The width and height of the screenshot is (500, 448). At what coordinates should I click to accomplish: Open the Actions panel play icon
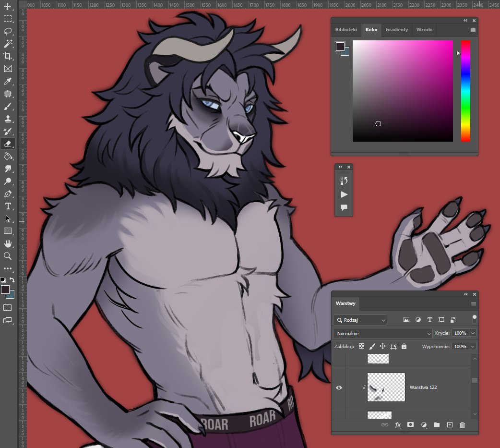pos(344,194)
